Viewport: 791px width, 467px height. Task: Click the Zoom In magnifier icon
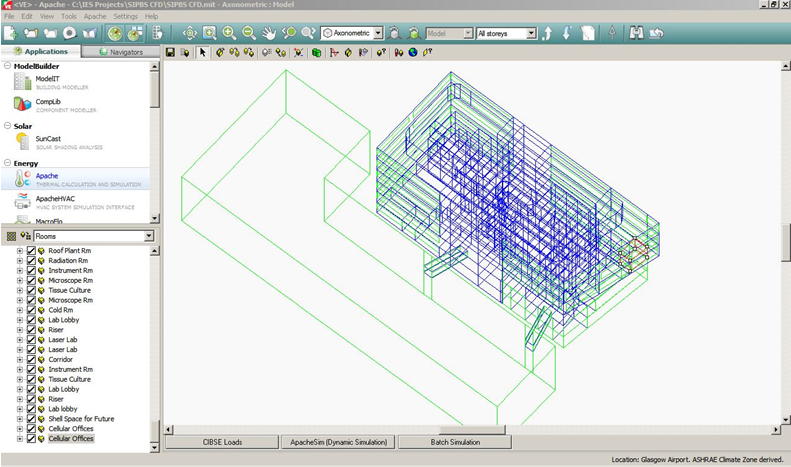click(x=229, y=34)
